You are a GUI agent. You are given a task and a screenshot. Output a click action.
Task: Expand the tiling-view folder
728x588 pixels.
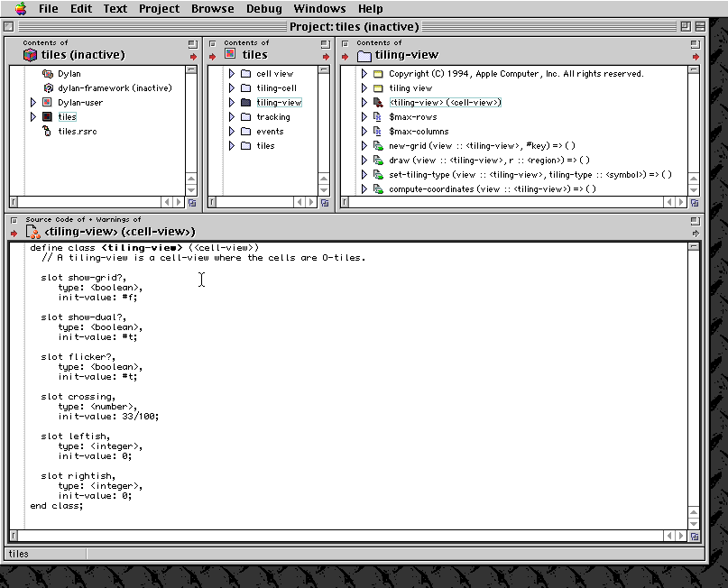click(232, 102)
